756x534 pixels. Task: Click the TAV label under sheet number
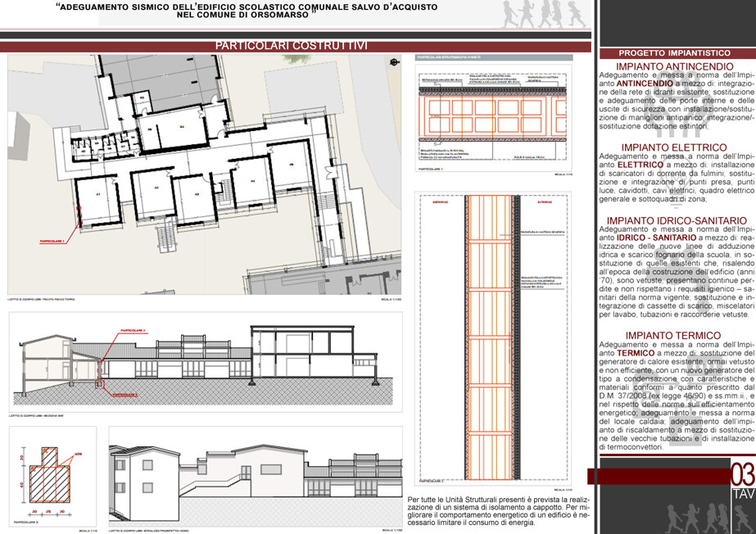(744, 495)
